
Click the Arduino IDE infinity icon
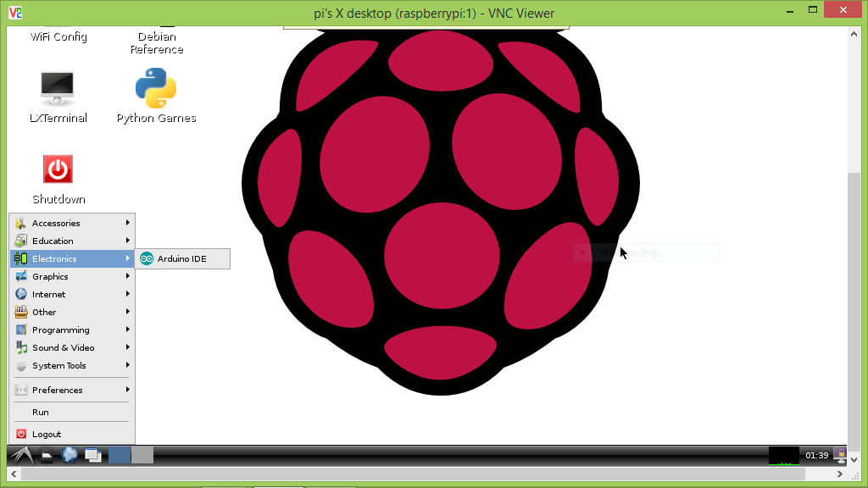tap(146, 258)
